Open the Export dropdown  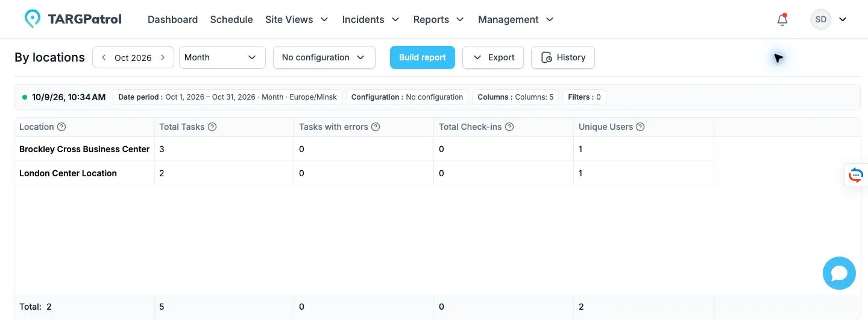(x=493, y=57)
